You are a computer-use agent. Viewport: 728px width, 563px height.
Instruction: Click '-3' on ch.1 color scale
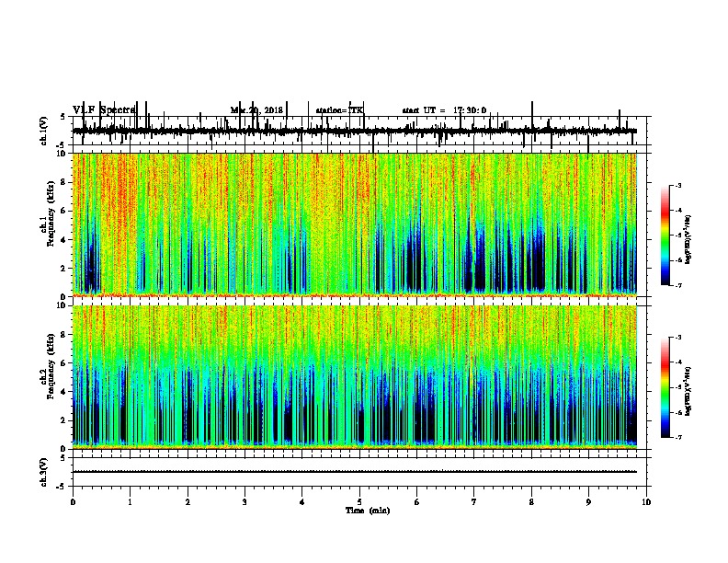(x=678, y=185)
